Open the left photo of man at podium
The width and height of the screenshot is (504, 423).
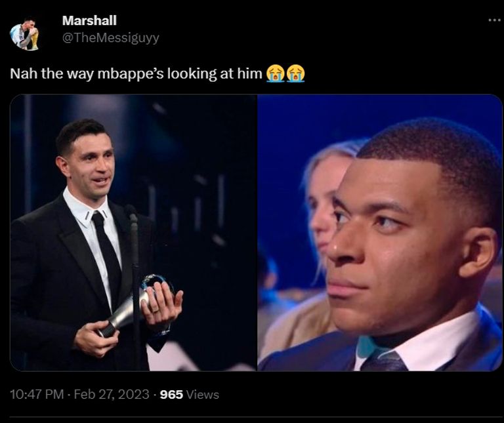tap(133, 233)
